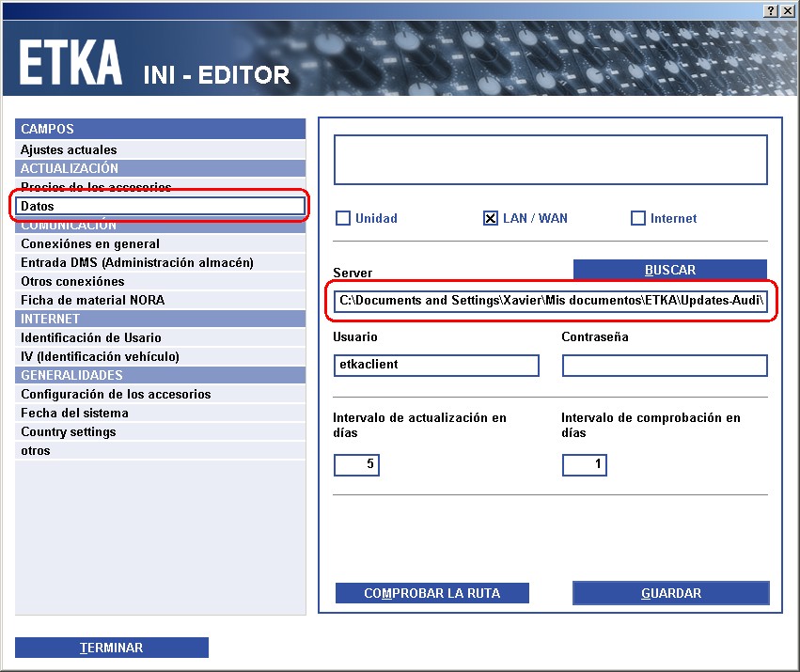The image size is (800, 672).
Task: Save settings with GUARDAR button
Action: coord(671,593)
